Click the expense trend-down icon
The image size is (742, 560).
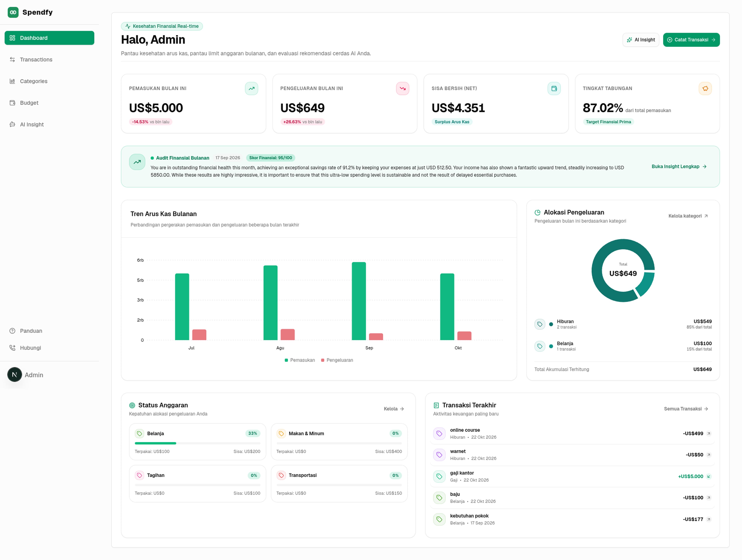click(x=402, y=89)
